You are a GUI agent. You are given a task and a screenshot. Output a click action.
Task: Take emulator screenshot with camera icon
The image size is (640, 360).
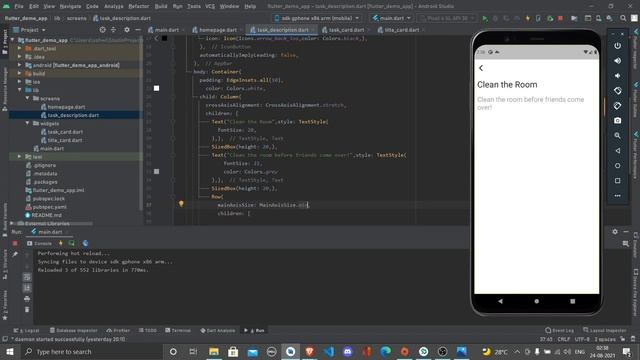tap(618, 120)
